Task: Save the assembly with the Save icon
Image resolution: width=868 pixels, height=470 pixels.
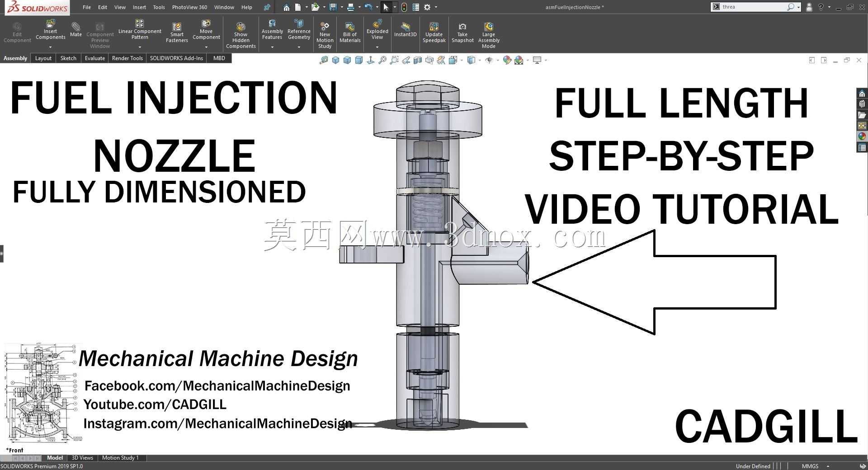Action: 333,7
